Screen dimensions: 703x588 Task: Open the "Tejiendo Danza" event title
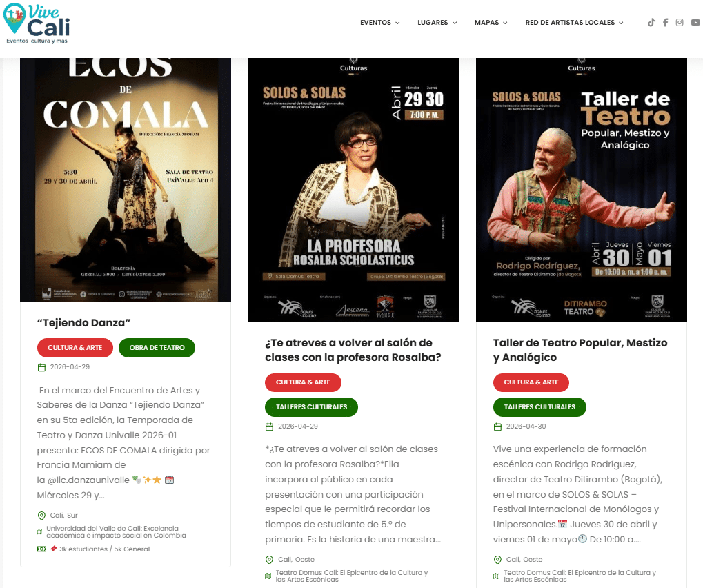point(84,323)
